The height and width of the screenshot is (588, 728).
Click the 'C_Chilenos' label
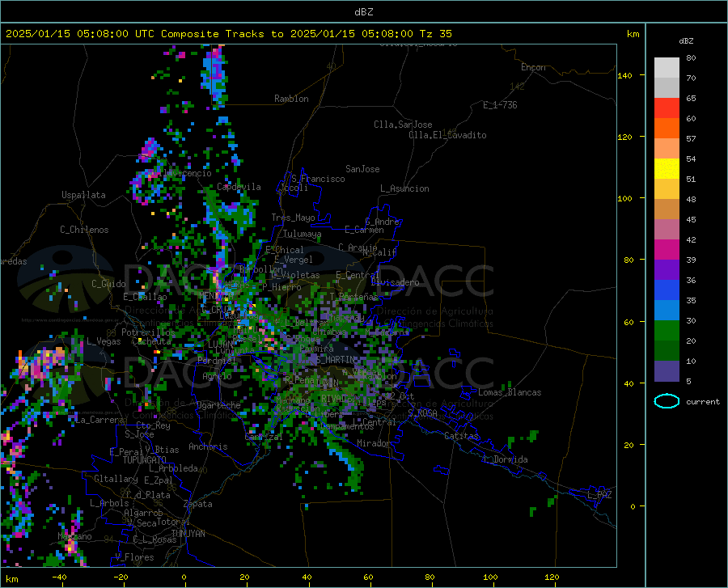[x=84, y=230]
